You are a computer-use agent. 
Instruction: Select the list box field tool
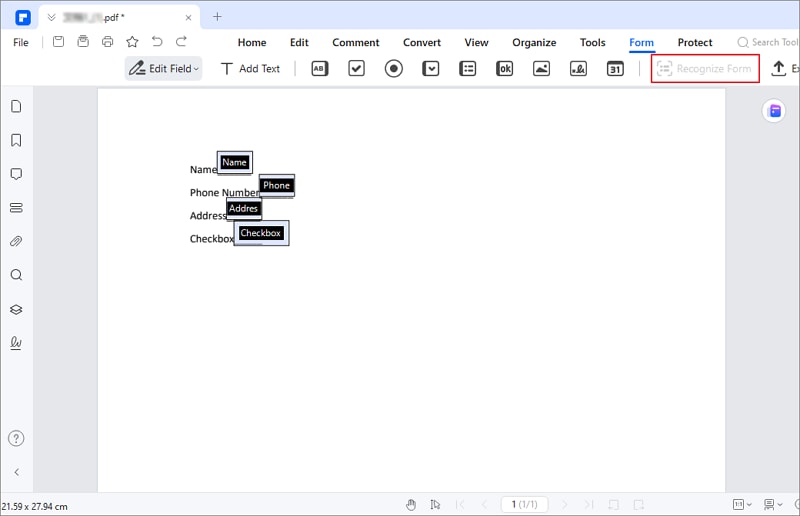pos(467,68)
